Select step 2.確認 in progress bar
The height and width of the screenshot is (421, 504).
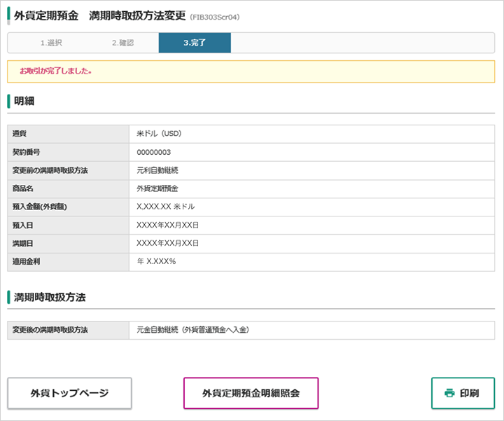122,43
